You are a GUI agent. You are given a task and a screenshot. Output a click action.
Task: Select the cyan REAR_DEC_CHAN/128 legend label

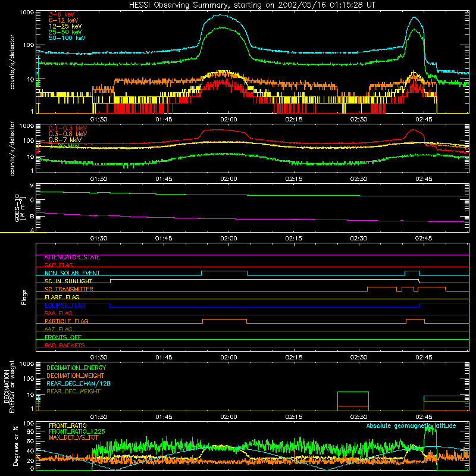(79, 383)
